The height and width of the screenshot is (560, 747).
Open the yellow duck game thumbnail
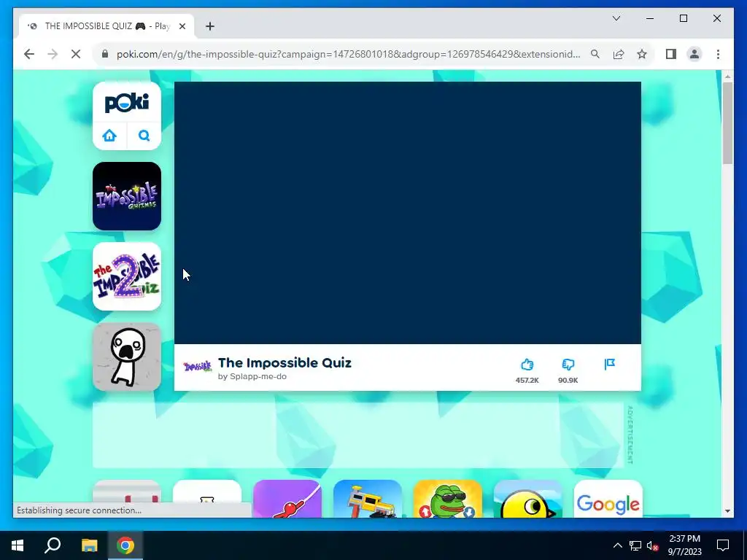pos(528,499)
